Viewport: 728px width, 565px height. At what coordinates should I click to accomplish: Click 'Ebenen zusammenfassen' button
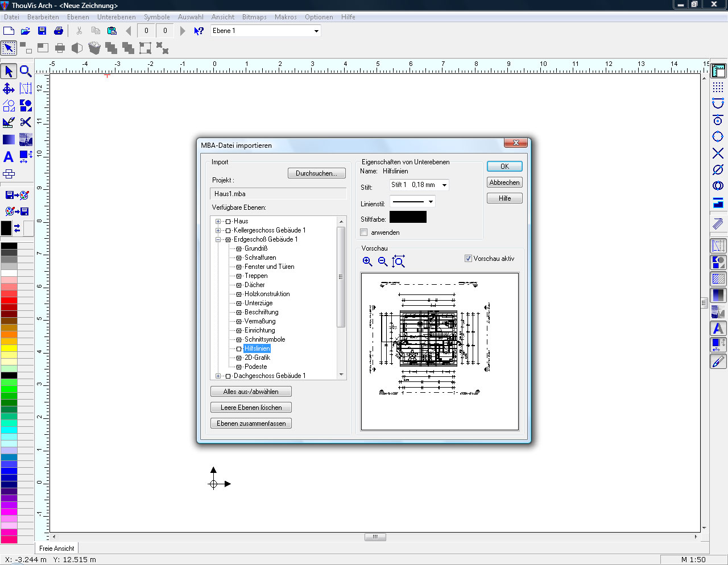point(251,423)
